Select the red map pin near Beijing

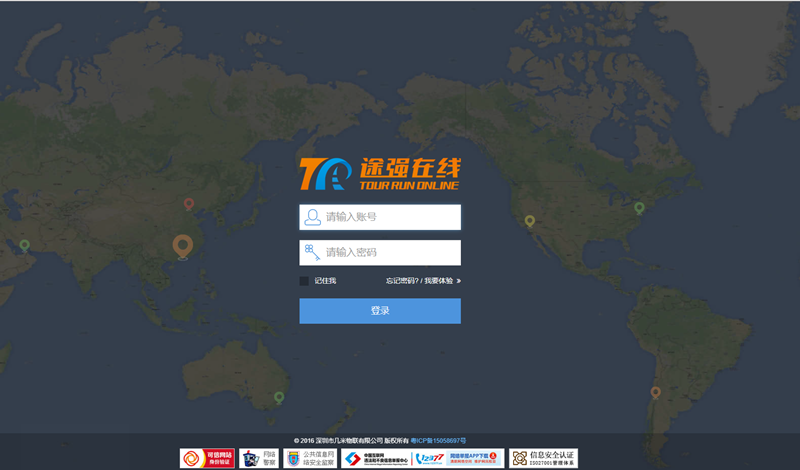tap(189, 204)
